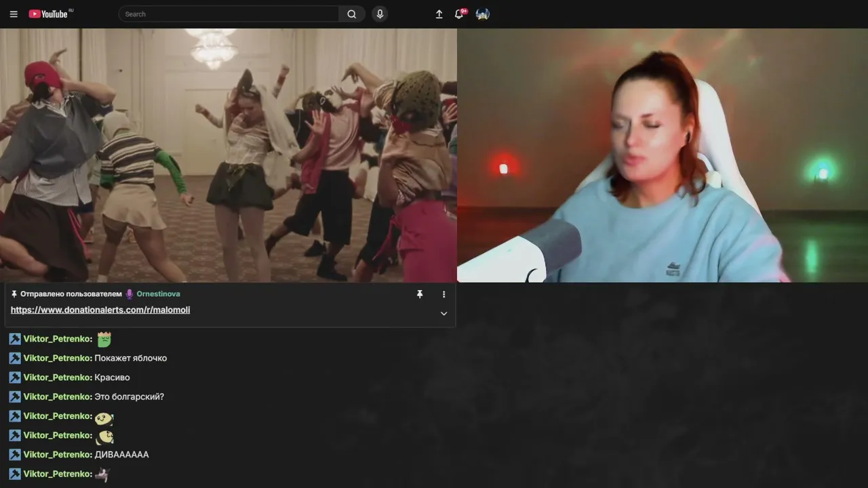Click the emote in the last chat message
The image size is (868, 488).
102,474
